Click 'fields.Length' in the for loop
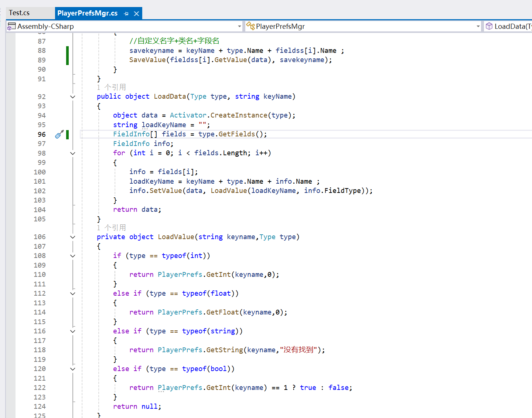The height and width of the screenshot is (418, 532). 221,153
